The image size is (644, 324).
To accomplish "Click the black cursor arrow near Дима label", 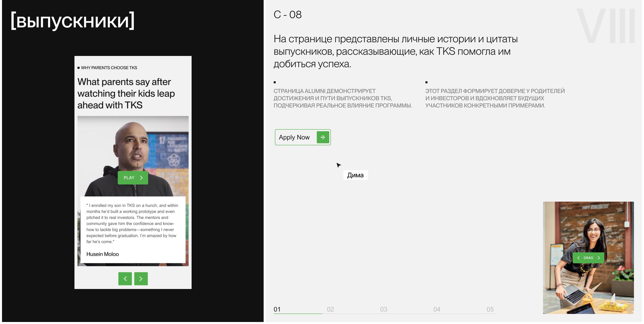I will coord(339,165).
